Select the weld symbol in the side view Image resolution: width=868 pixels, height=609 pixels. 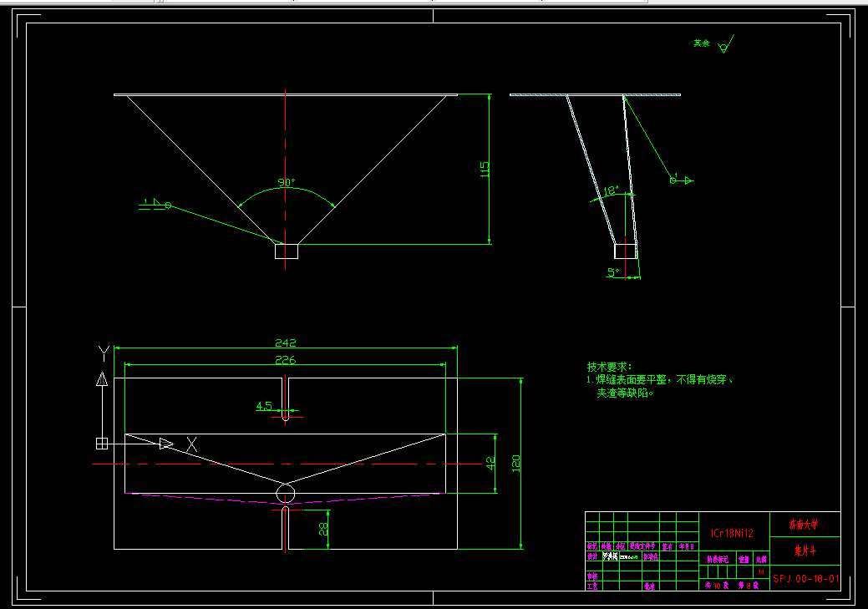point(682,180)
